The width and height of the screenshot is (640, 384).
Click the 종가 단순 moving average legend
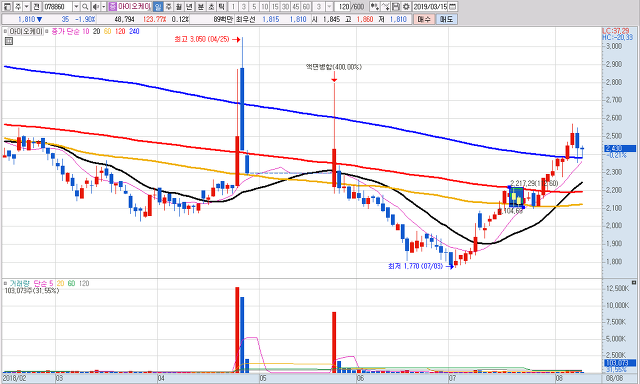pyautogui.click(x=66, y=31)
